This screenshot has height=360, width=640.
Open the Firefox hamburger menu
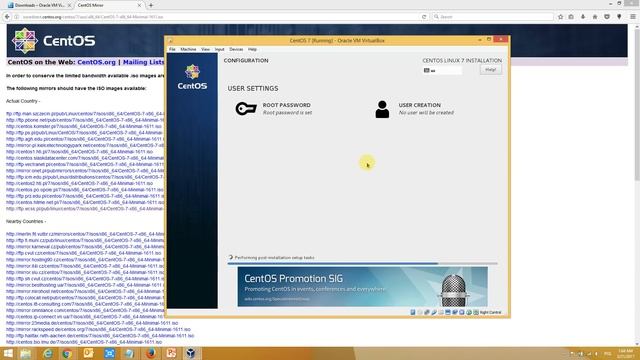coord(633,17)
